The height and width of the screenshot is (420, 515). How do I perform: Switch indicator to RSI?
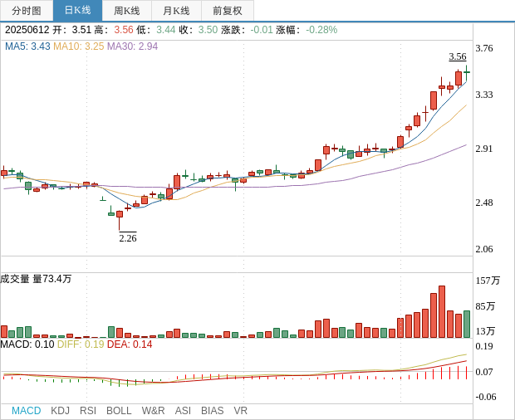[88, 411]
